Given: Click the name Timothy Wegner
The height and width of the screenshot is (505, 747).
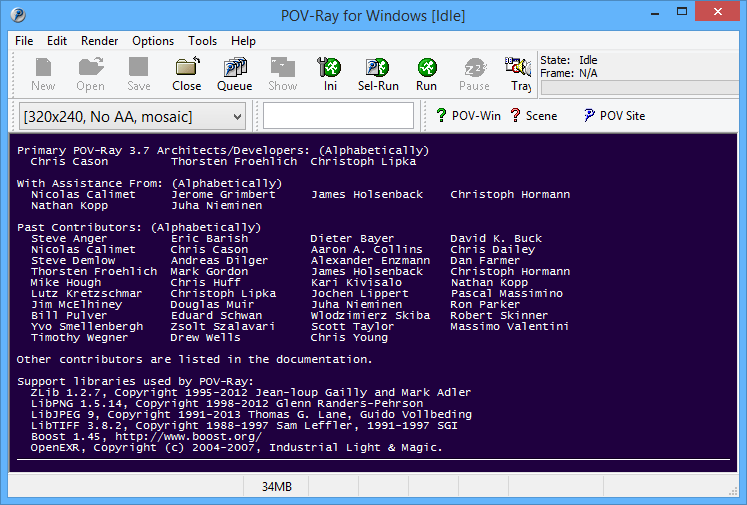Looking at the screenshot, I should [x=80, y=337].
